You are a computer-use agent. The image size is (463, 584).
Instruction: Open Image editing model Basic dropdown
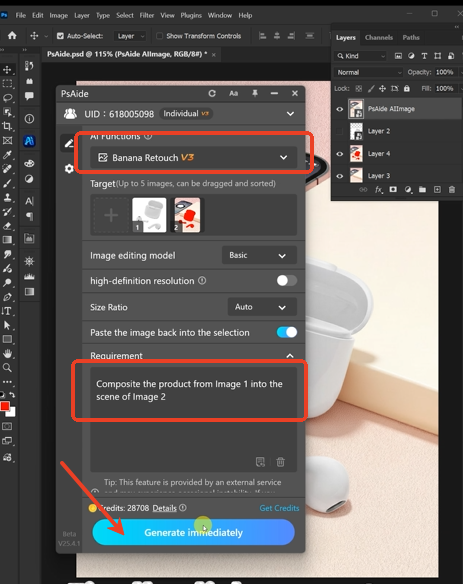259,255
